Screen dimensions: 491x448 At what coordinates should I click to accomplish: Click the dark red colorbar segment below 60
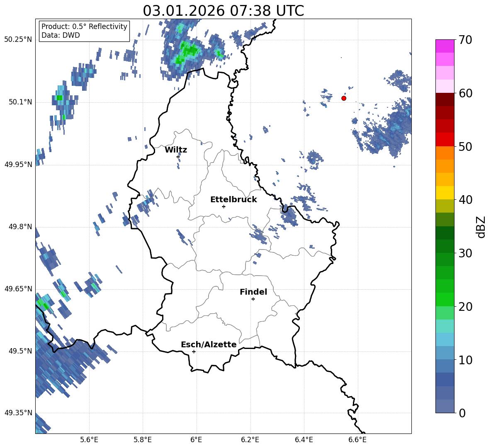(445, 100)
